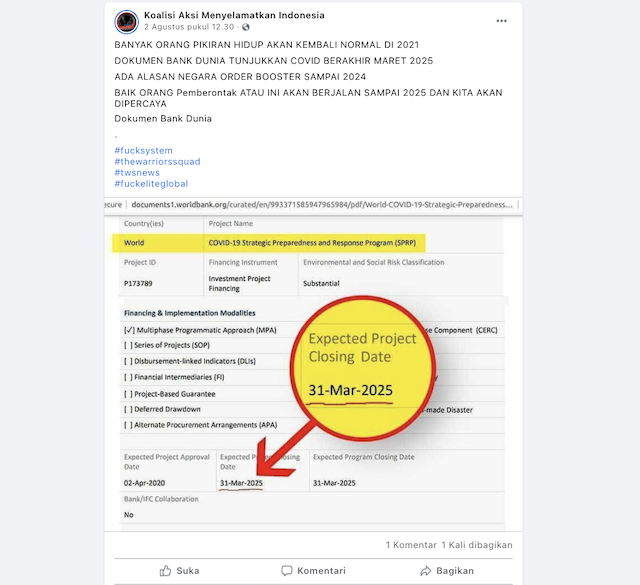Click the Investment Project Financing cell

coord(239,283)
